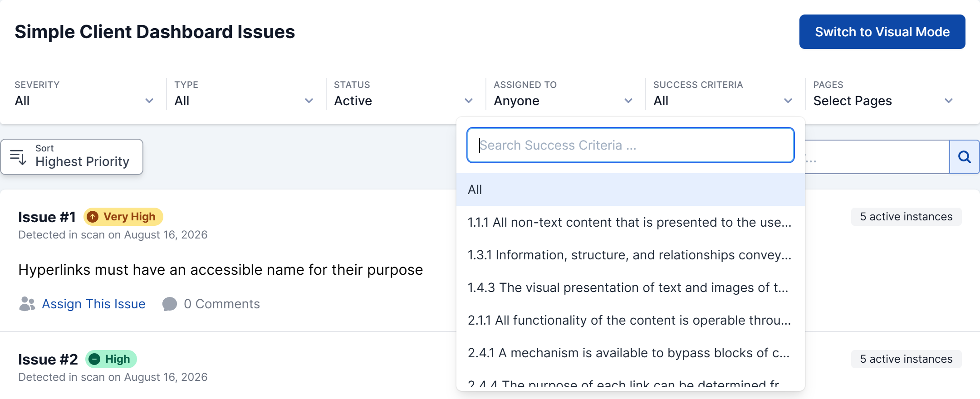Open the 0 Comments link
The height and width of the screenshot is (399, 980).
tap(222, 304)
